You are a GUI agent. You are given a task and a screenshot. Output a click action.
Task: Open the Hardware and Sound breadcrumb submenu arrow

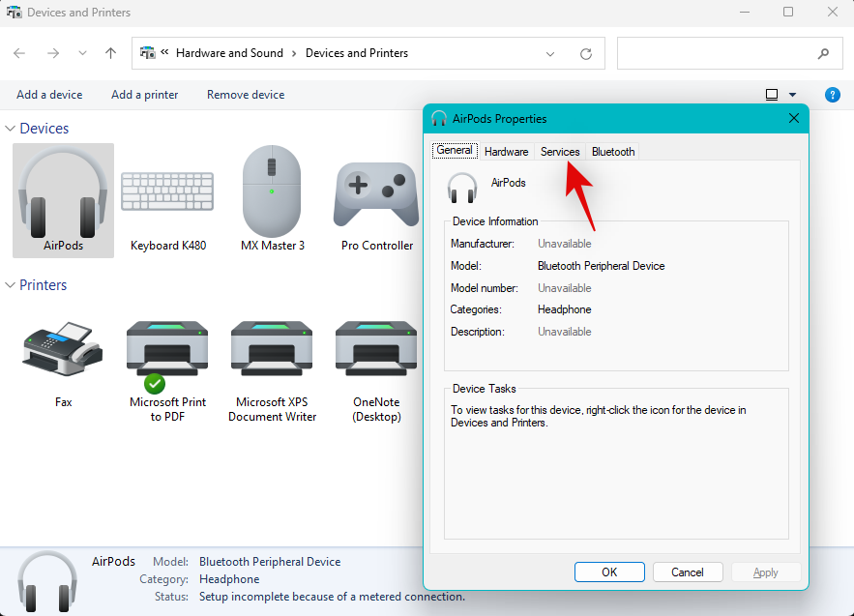point(294,53)
